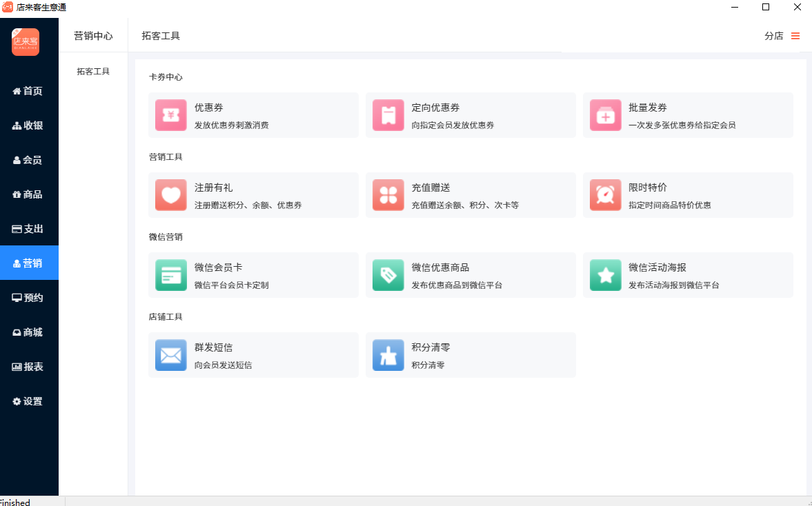Image resolution: width=812 pixels, height=506 pixels.
Task: Open 批量发券 card title
Action: (x=648, y=108)
